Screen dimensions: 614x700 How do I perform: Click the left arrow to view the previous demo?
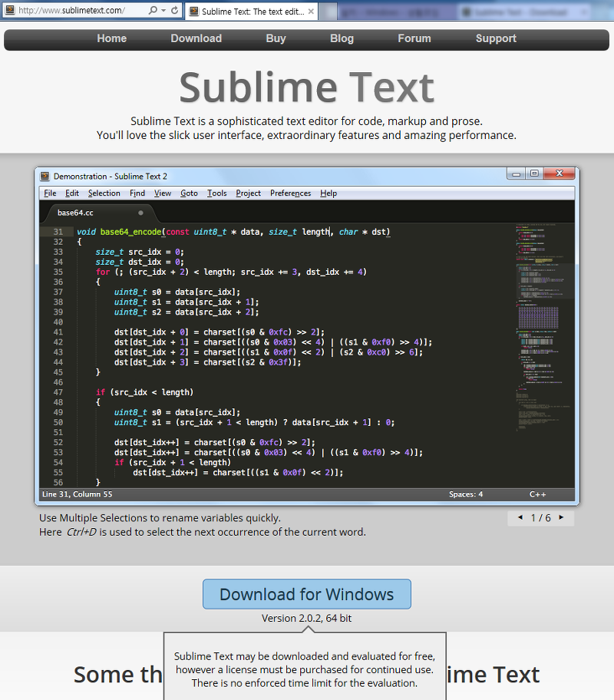[519, 518]
